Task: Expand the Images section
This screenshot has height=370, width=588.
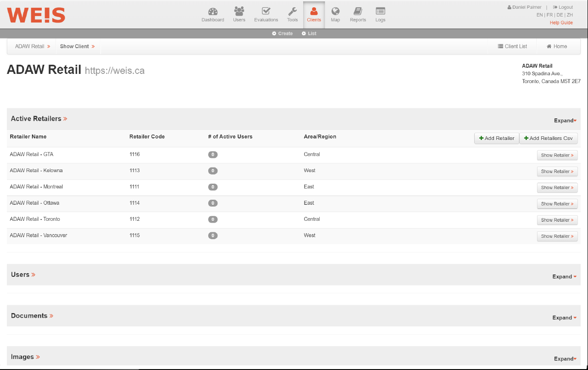Action: pos(565,359)
